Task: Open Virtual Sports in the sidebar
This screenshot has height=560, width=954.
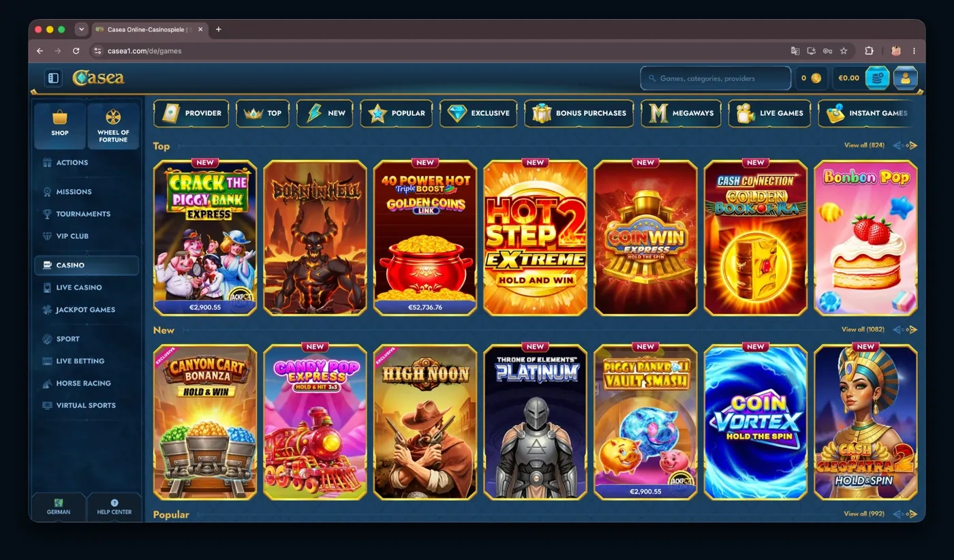Action: 87,405
